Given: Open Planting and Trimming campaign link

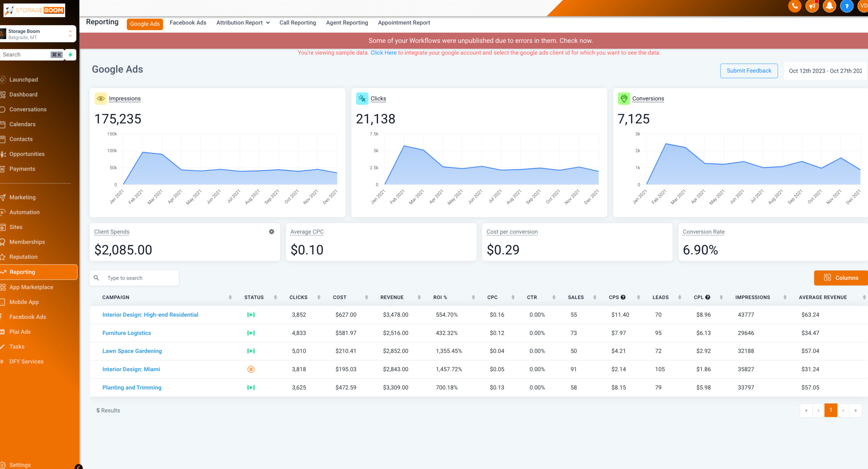Looking at the screenshot, I should (132, 388).
